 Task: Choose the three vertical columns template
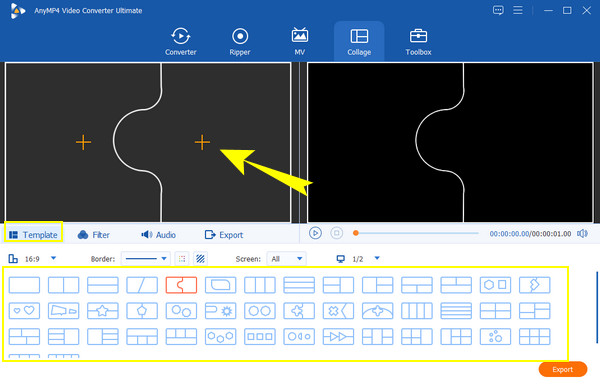(x=260, y=285)
